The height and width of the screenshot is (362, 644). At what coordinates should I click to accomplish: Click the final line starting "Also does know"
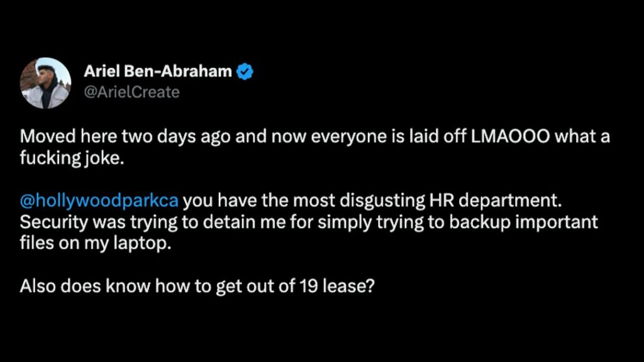[197, 286]
